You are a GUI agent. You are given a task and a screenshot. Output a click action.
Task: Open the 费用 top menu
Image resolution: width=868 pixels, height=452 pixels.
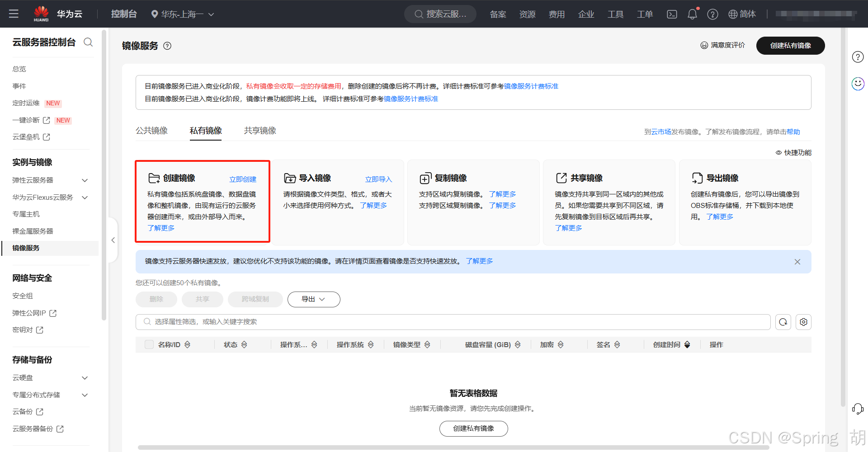pyautogui.click(x=557, y=14)
